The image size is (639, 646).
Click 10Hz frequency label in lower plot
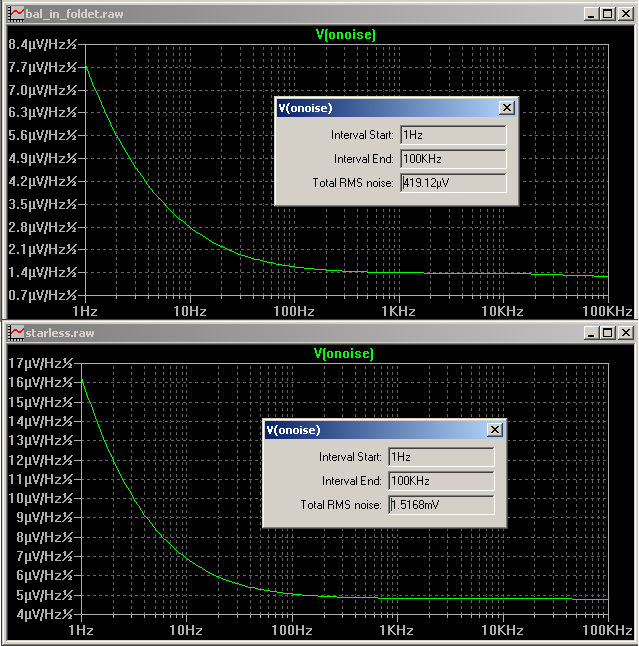(186, 630)
